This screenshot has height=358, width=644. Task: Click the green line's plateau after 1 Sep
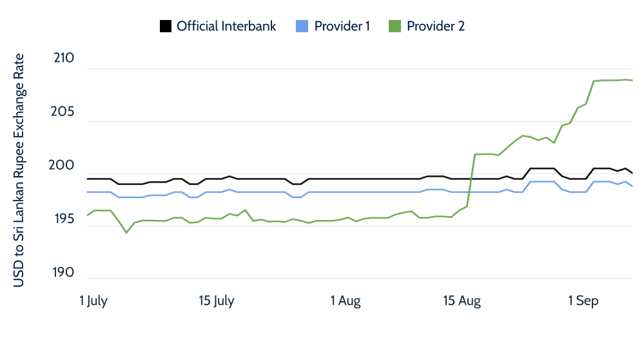tap(612, 80)
